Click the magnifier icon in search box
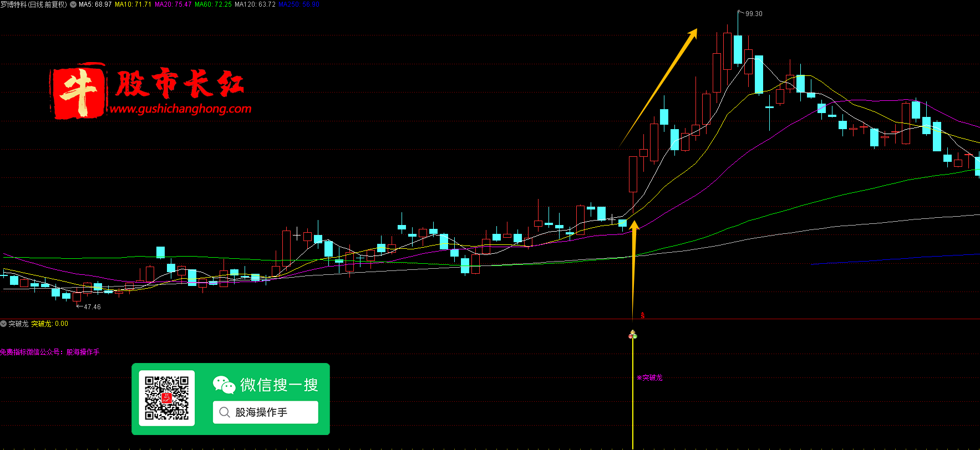This screenshot has width=980, height=450. (x=225, y=412)
